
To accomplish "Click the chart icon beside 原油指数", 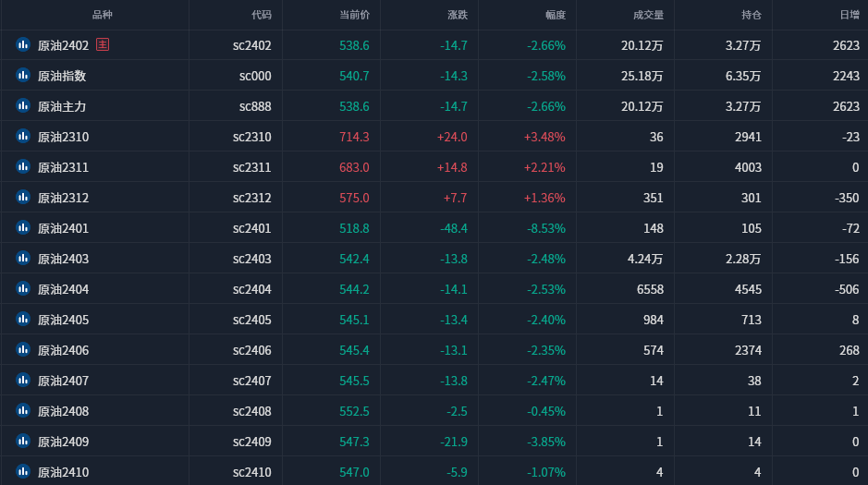I will click(x=23, y=76).
